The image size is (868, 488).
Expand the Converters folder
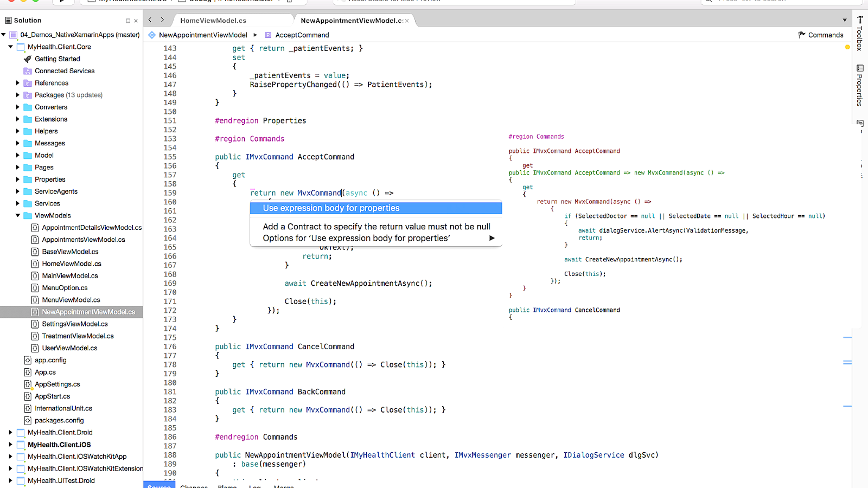tap(17, 107)
